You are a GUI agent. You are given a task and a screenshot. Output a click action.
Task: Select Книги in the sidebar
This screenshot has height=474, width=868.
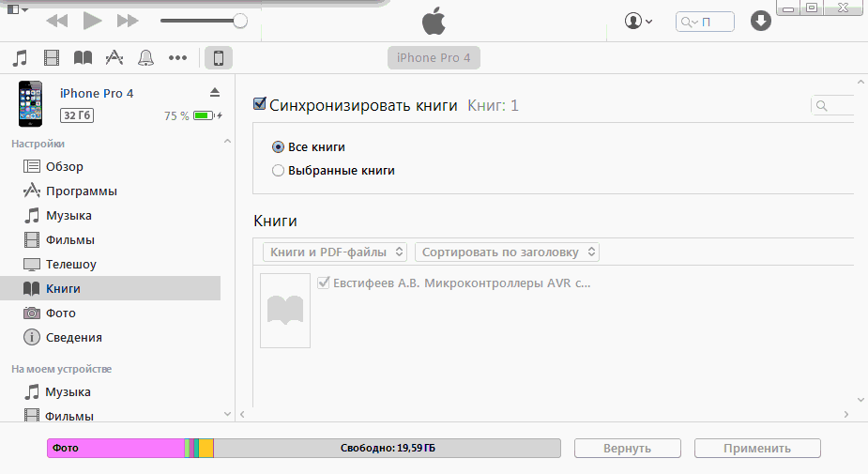111,288
